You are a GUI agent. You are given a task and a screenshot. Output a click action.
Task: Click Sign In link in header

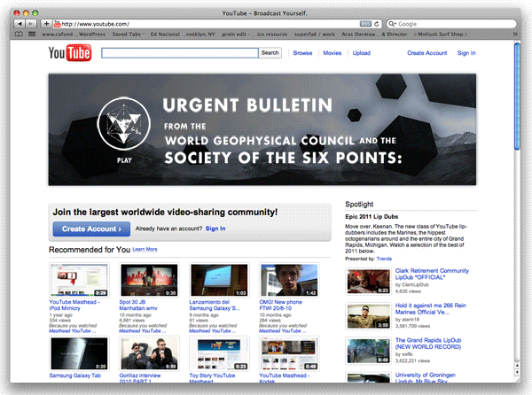coord(466,53)
